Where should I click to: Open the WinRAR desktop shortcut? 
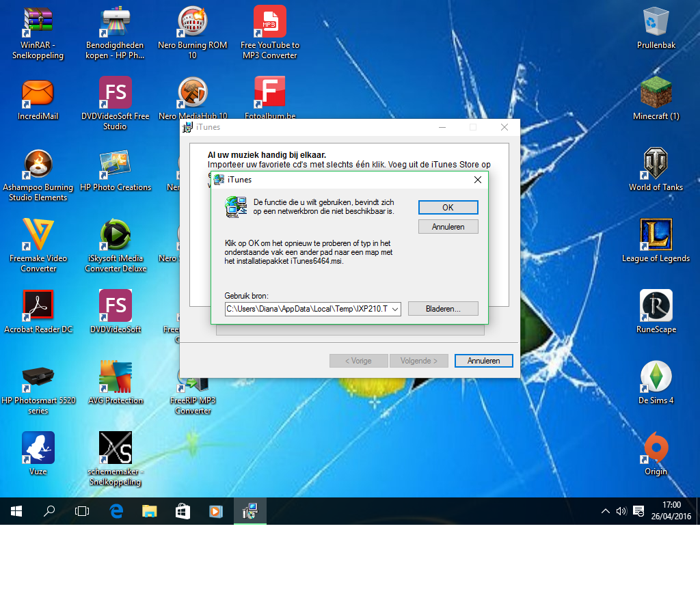38,32
